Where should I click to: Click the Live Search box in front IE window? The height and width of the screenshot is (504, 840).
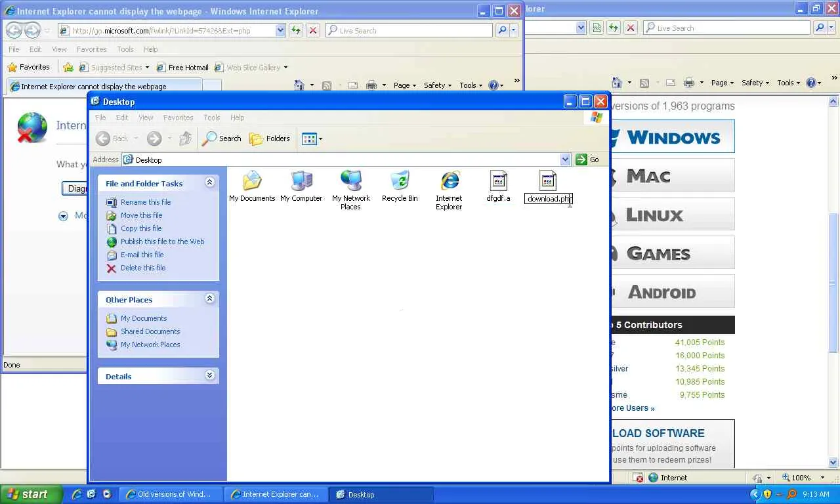[409, 30]
